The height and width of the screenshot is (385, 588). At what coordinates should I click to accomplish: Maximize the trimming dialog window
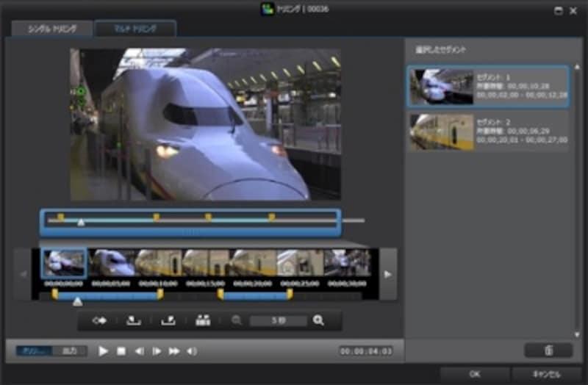coord(559,10)
